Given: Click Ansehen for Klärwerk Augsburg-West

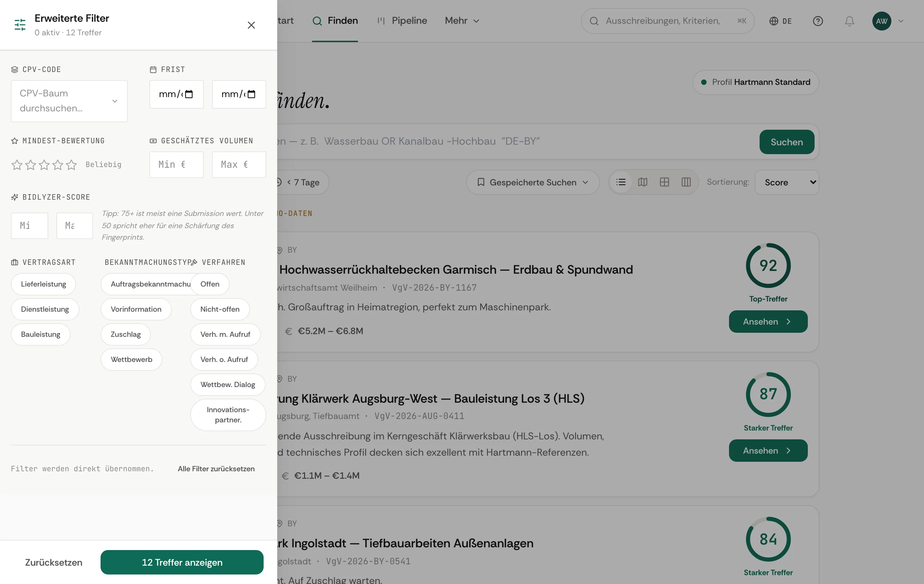Looking at the screenshot, I should click(768, 451).
